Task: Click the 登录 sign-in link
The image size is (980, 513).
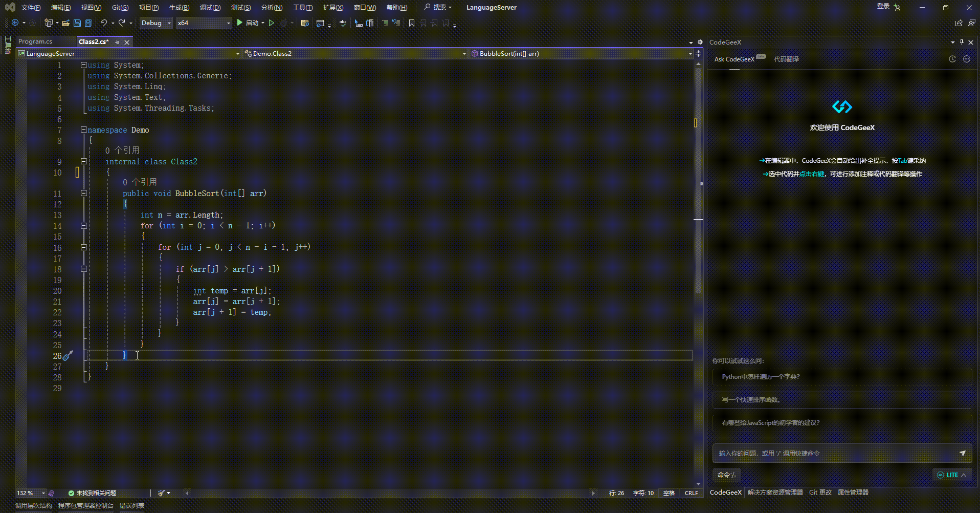Action: [x=883, y=7]
